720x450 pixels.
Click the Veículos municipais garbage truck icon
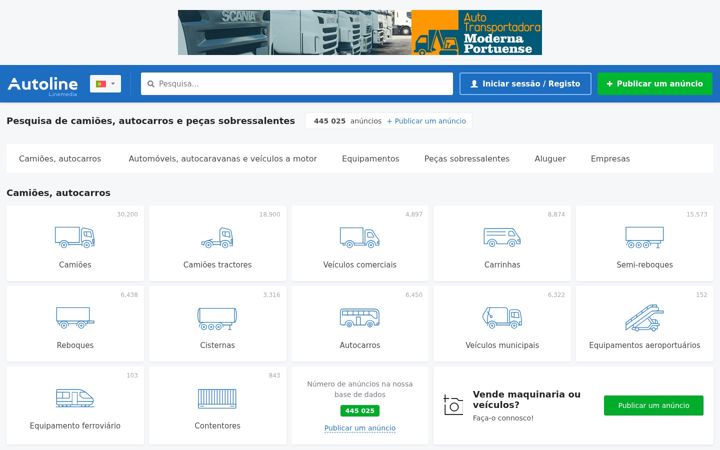(x=502, y=318)
